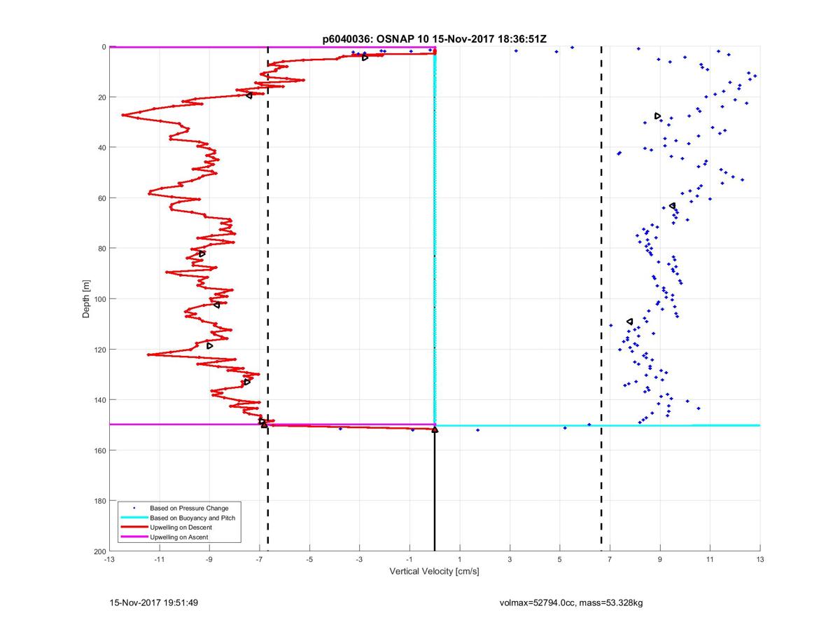
Task: Click the plot title "p6040036: OSNAP 10 15-Nov-2017 18:36:51Z"
Action: coord(434,40)
